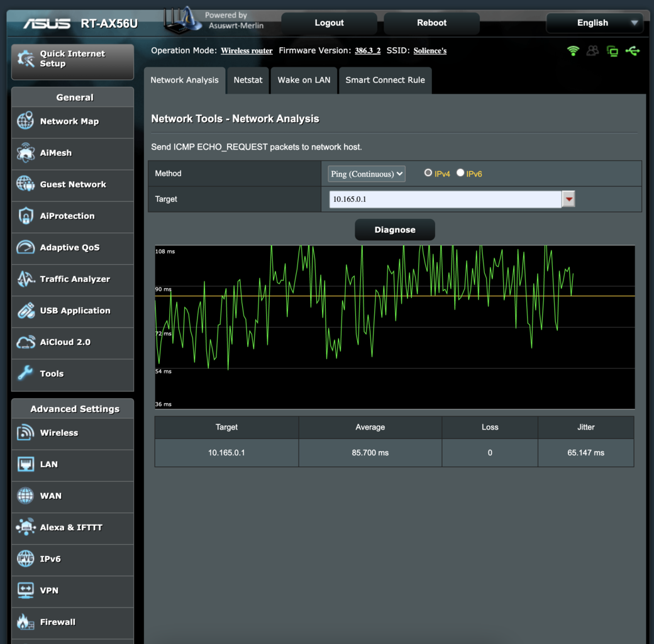Image resolution: width=654 pixels, height=644 pixels.
Task: Open the firmware version 386.3_2 link
Action: (x=367, y=51)
